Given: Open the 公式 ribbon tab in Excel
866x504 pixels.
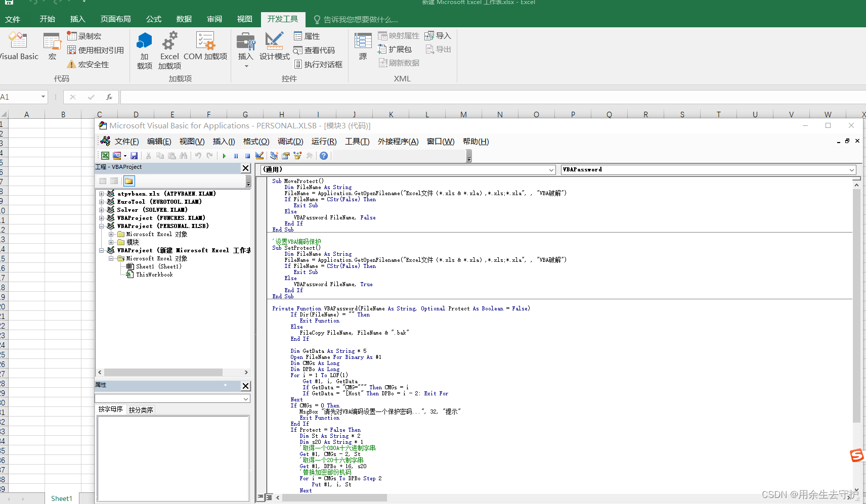Looking at the screenshot, I should (154, 19).
